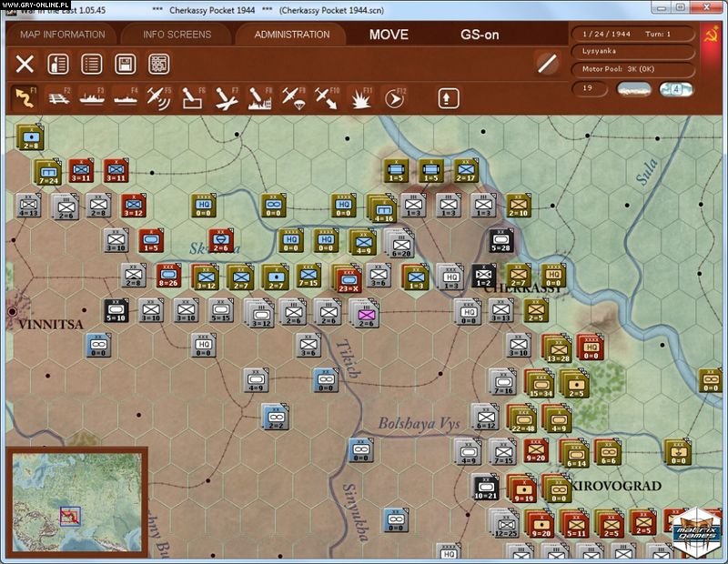Select the German unit 5=15
Viewport: 728px width, 564px height.
[x=220, y=310]
